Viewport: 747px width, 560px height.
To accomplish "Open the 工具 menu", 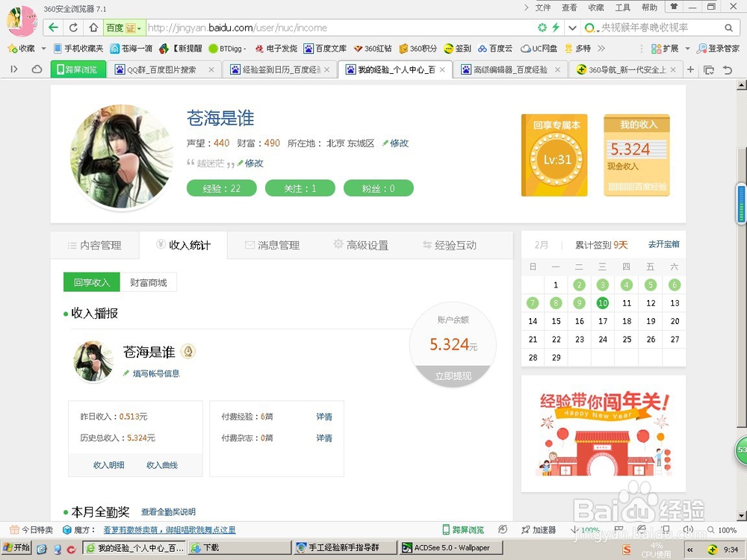I will pyautogui.click(x=623, y=7).
